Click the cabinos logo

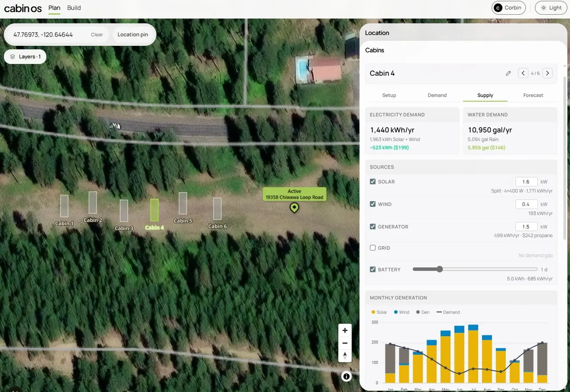[23, 8]
